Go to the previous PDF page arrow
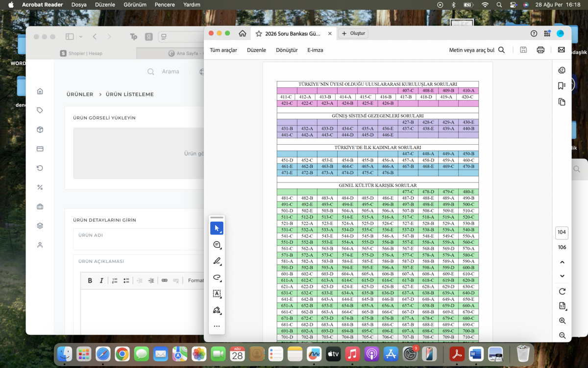This screenshot has width=588, height=368. (x=562, y=263)
